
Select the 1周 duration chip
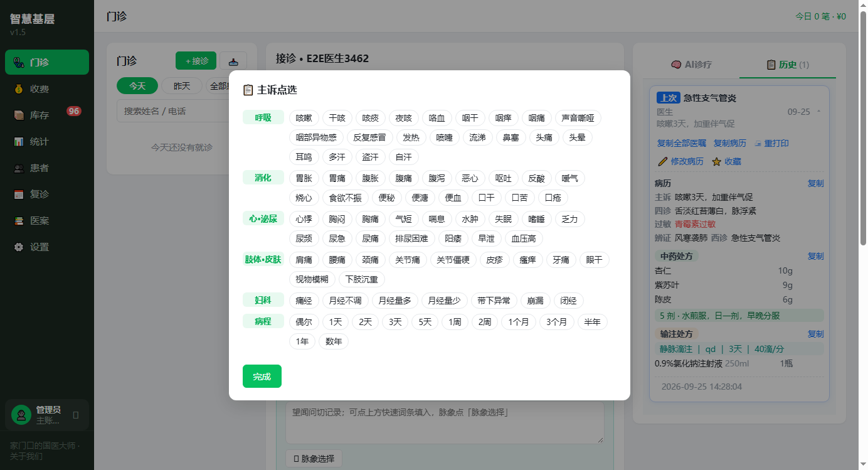pyautogui.click(x=455, y=322)
